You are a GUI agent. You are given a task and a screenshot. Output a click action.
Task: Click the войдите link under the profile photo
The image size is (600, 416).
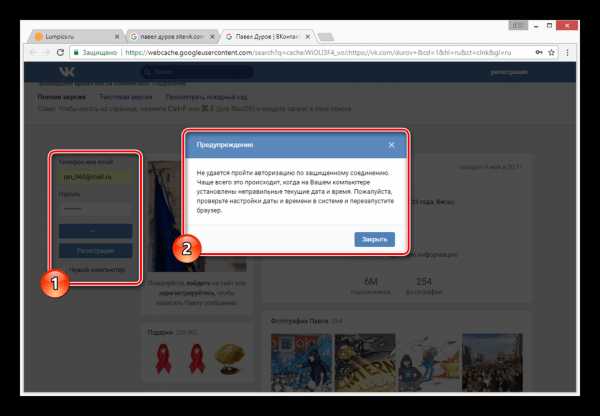pyautogui.click(x=198, y=284)
